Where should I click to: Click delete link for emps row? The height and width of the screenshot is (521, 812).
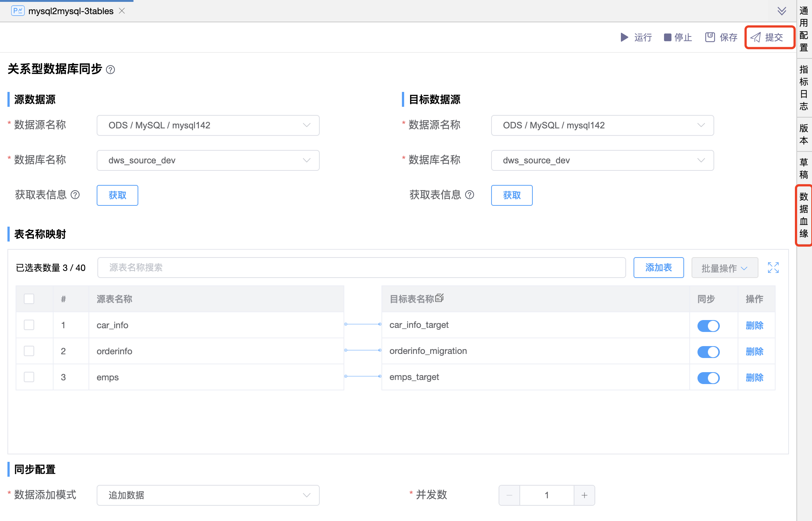point(754,378)
